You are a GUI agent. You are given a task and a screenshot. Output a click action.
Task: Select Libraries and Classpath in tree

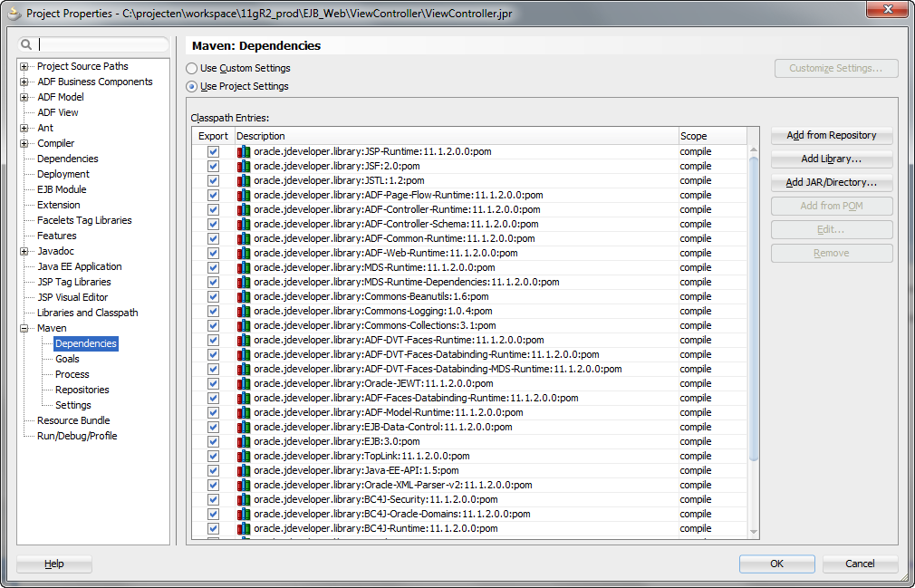click(x=88, y=313)
